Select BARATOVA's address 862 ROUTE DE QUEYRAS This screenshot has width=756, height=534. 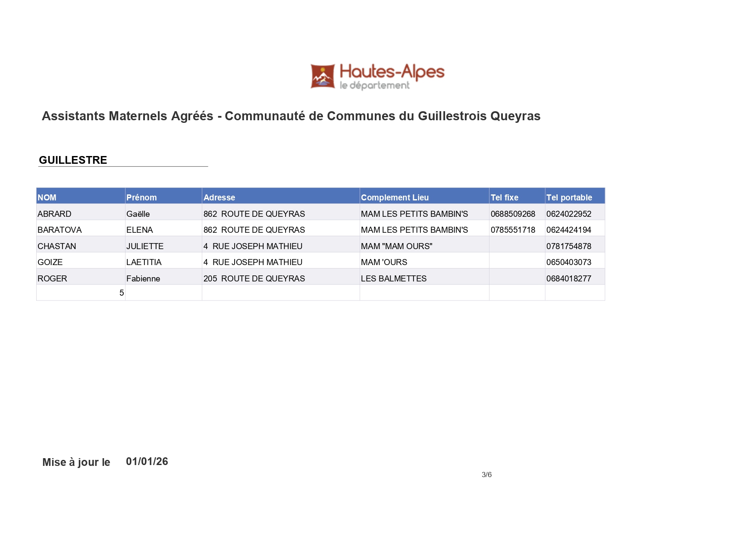pos(254,230)
